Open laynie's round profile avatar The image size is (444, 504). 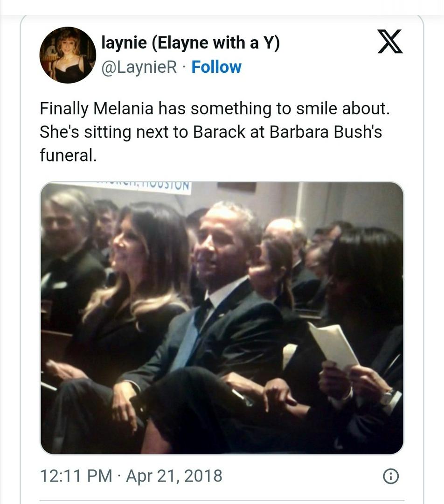68,55
